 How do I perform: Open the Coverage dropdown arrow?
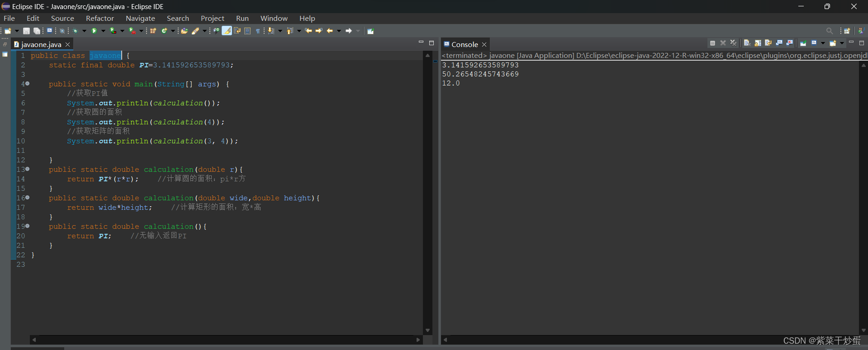point(122,31)
